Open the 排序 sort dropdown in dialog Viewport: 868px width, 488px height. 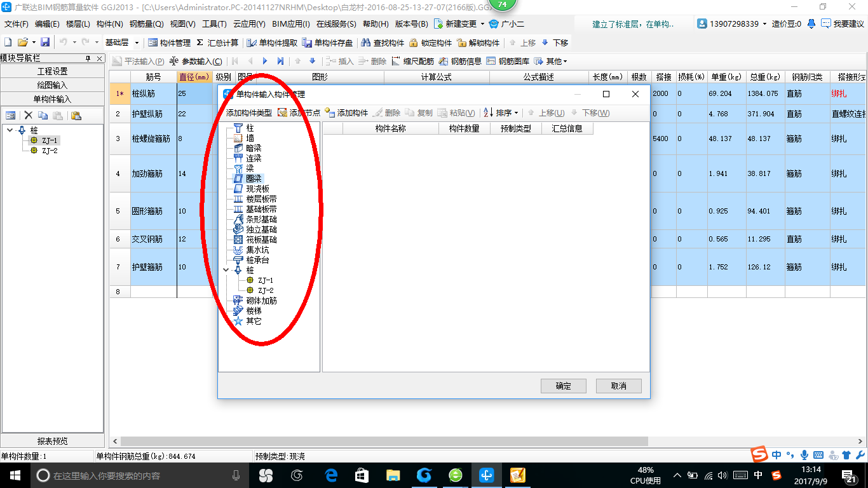tap(501, 112)
